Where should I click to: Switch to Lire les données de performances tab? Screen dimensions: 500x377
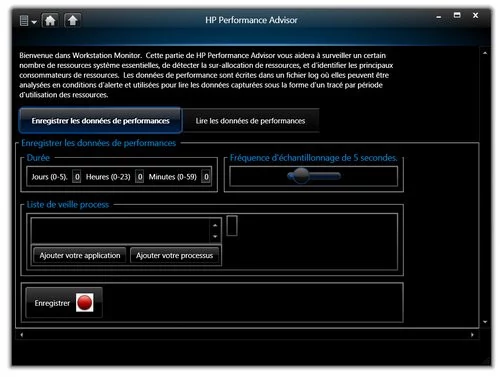pos(250,121)
